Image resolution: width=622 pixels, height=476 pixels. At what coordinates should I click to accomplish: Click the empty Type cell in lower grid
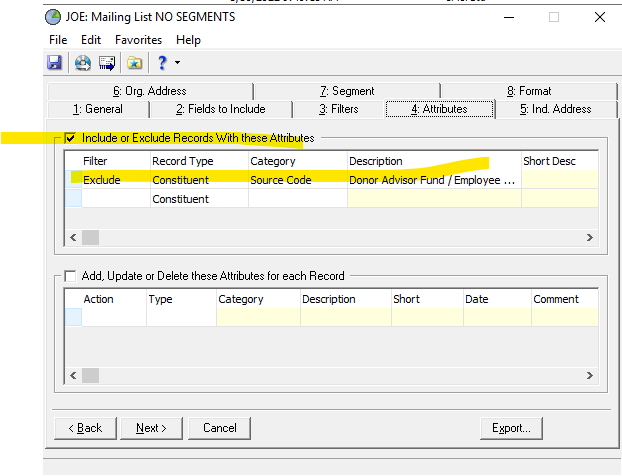coord(181,317)
